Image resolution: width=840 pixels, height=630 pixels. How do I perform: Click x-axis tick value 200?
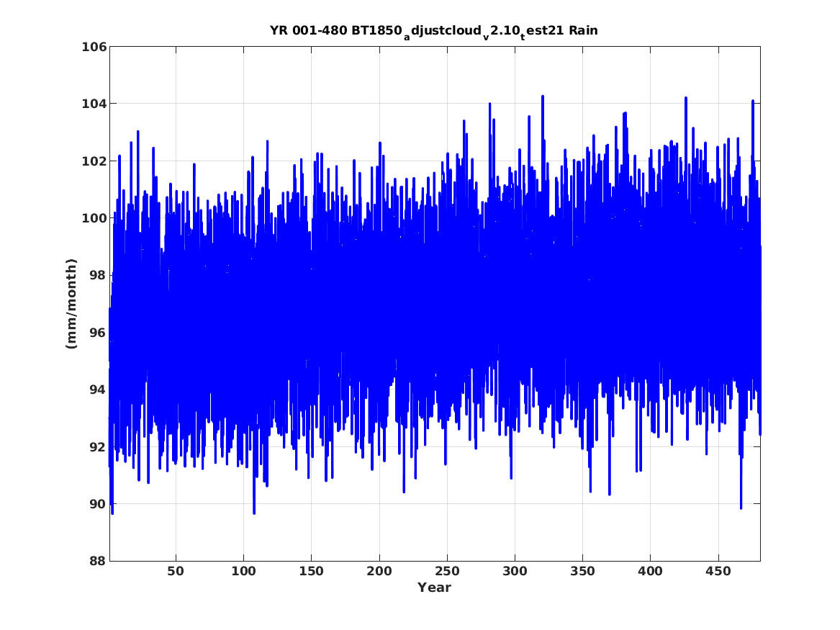379,571
